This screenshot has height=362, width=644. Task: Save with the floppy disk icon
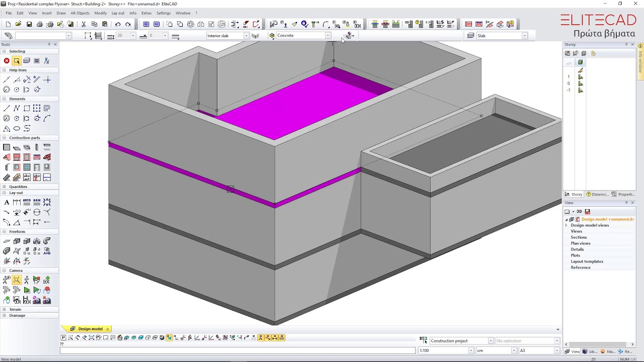[x=29, y=24]
